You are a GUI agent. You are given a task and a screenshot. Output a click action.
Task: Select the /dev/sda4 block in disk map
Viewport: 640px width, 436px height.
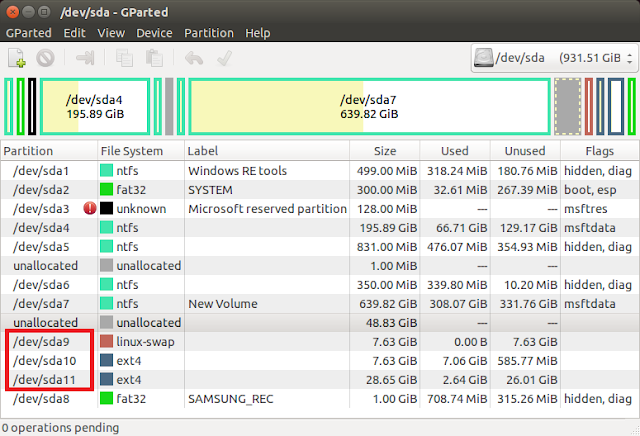coord(95,107)
